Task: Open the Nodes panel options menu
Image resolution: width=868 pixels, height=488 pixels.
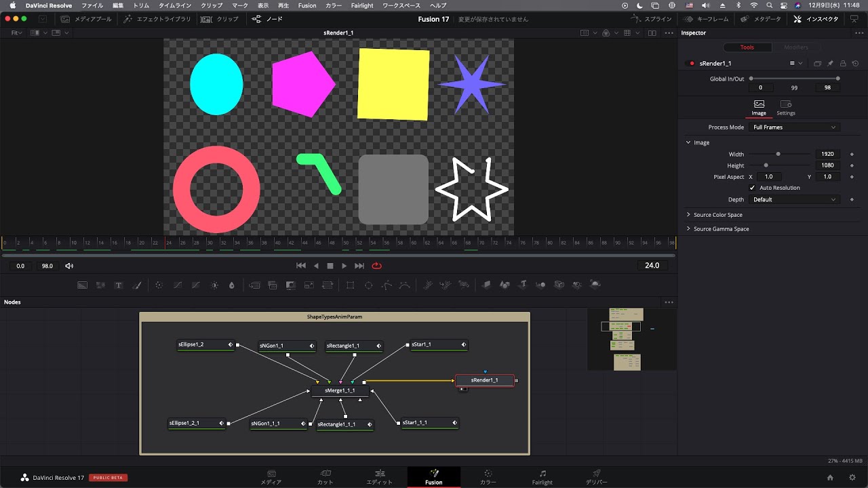Action: click(x=669, y=302)
